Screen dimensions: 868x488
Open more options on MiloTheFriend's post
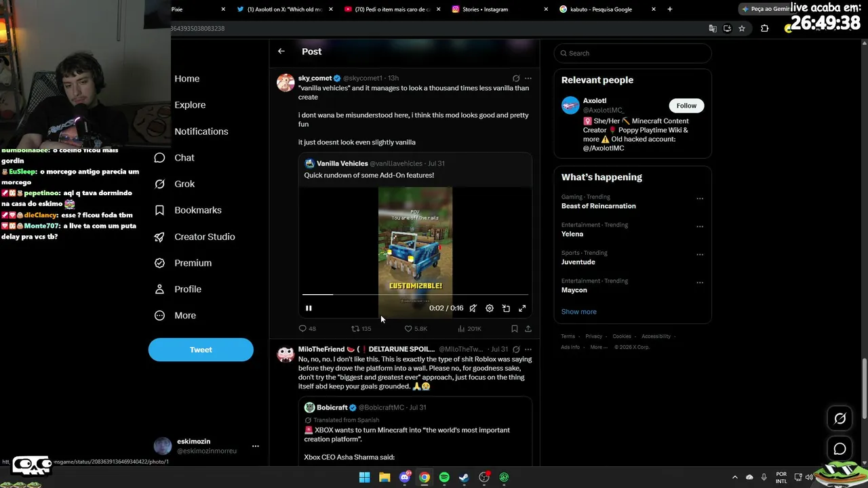[528, 350]
